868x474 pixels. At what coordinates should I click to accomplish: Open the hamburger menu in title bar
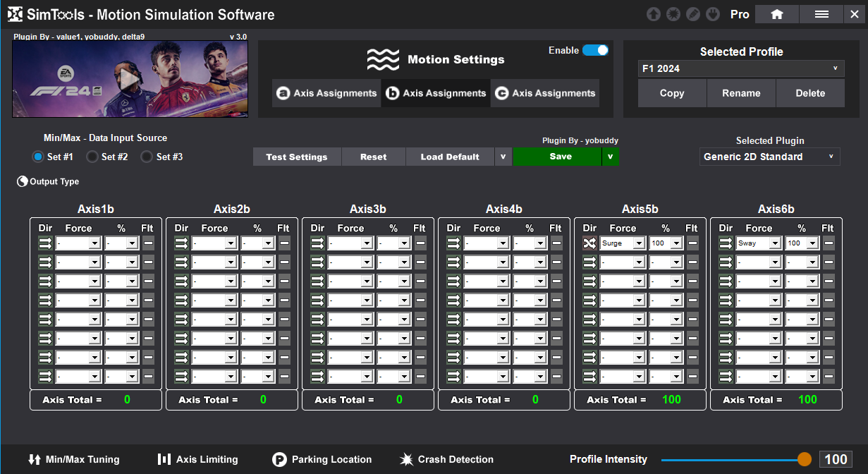[x=821, y=14]
